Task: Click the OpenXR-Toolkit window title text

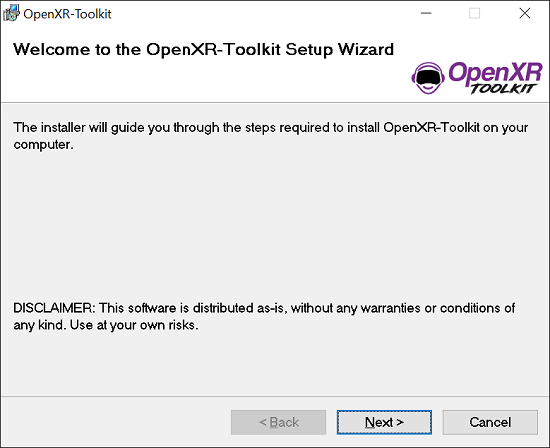Action: click(x=67, y=14)
